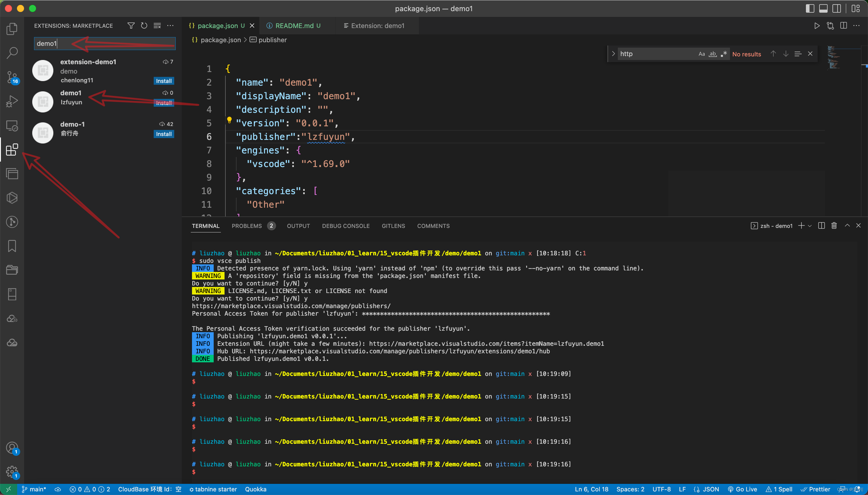868x495 pixels.
Task: Toggle Match Case in find widget
Action: point(701,54)
